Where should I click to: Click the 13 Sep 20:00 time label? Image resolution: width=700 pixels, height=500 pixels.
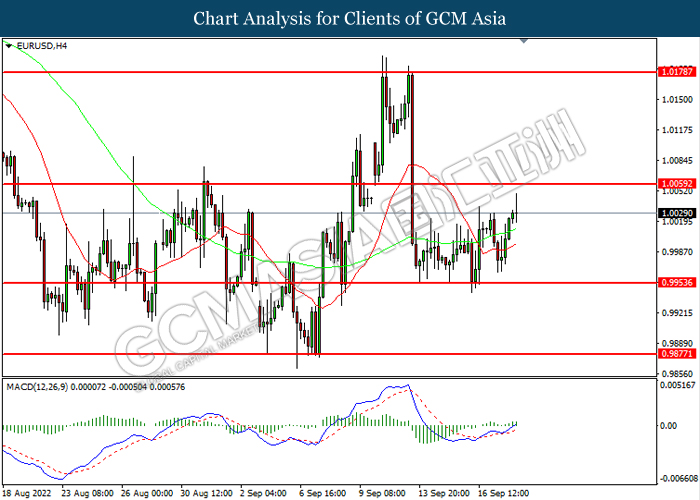point(444,494)
